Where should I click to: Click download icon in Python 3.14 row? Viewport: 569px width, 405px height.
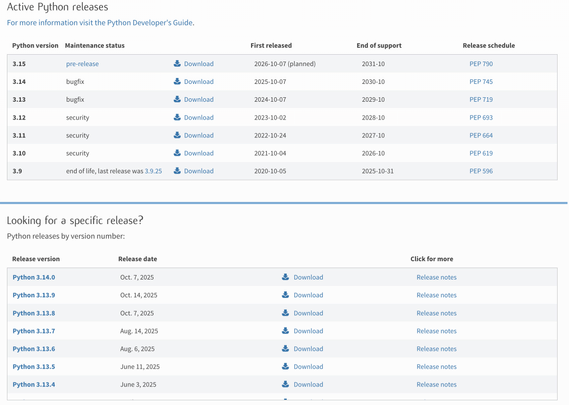click(x=177, y=81)
